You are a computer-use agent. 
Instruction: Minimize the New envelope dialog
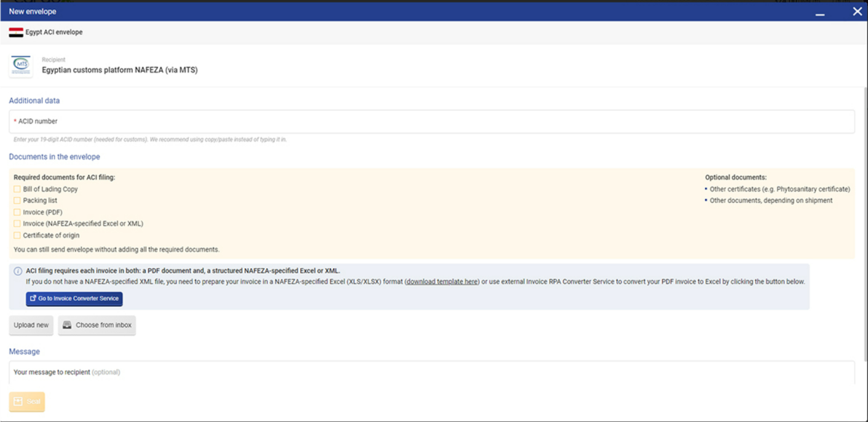[820, 12]
